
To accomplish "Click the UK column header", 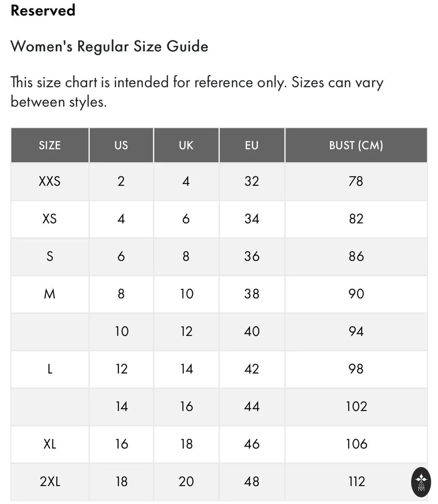I will 186,145.
